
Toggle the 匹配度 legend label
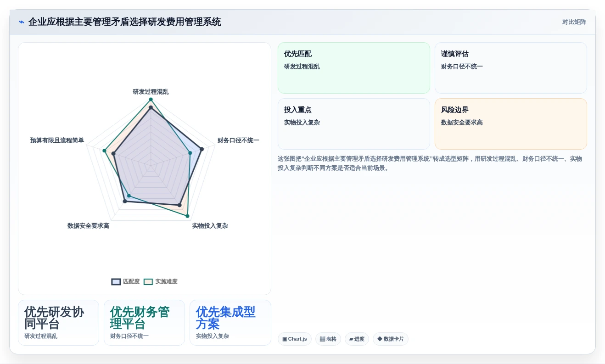[131, 282]
